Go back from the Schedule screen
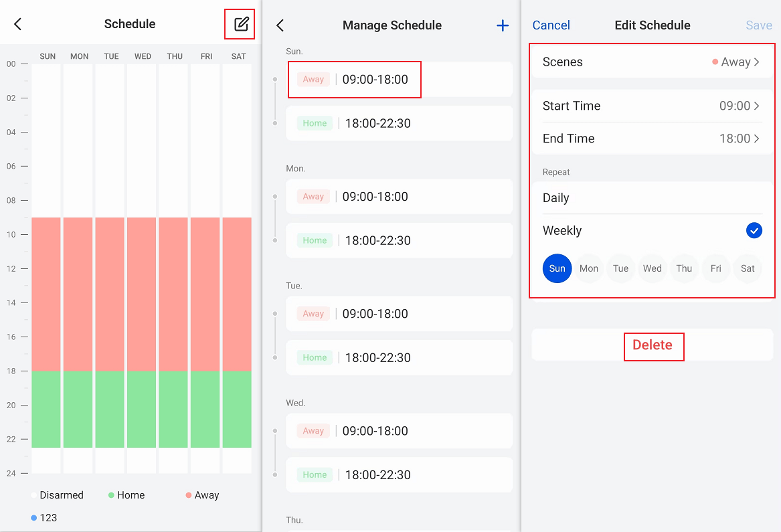This screenshot has width=781, height=532. 18,25
